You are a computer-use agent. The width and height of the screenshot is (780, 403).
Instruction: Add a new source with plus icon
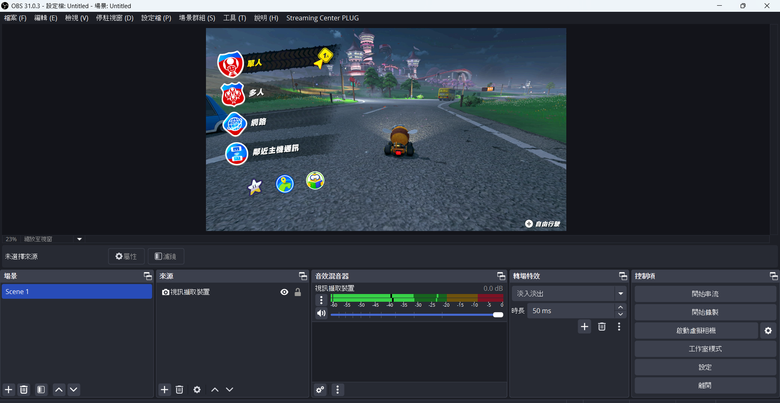pos(165,390)
